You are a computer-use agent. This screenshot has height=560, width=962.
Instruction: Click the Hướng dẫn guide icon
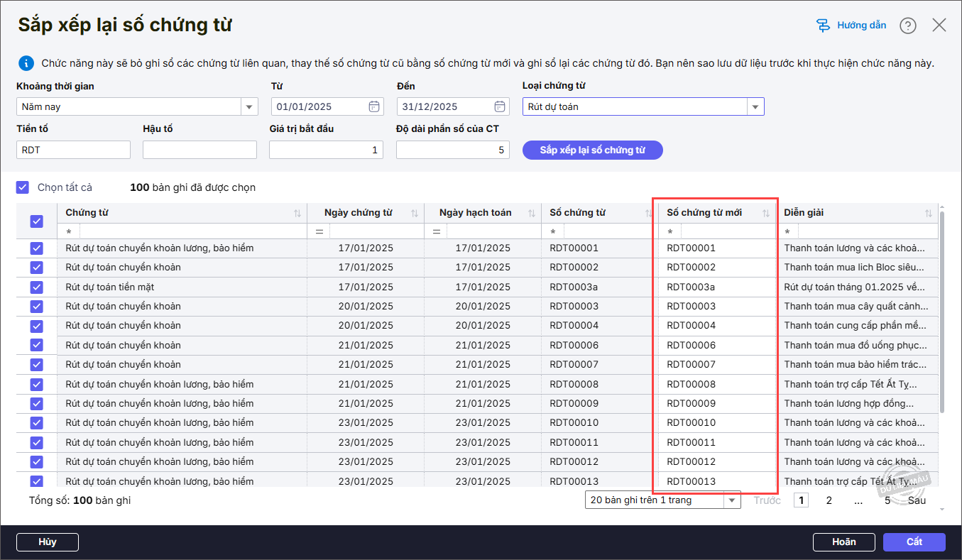pos(823,26)
